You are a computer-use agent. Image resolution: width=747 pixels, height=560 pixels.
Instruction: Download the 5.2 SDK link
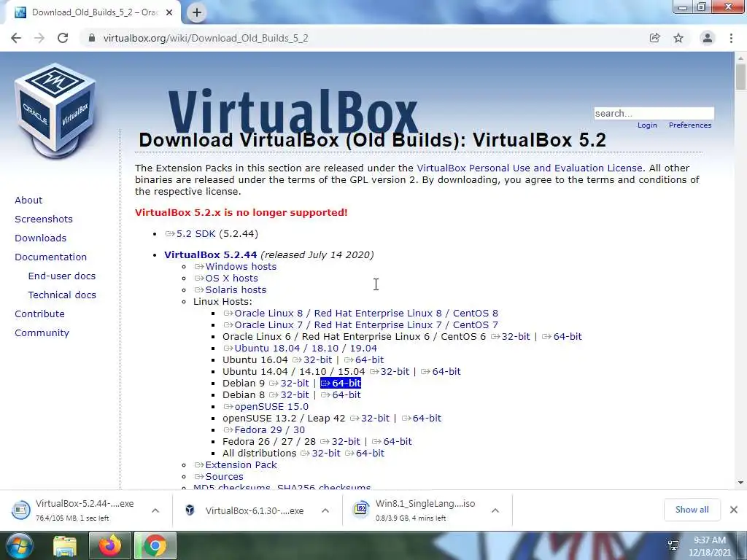190,234
